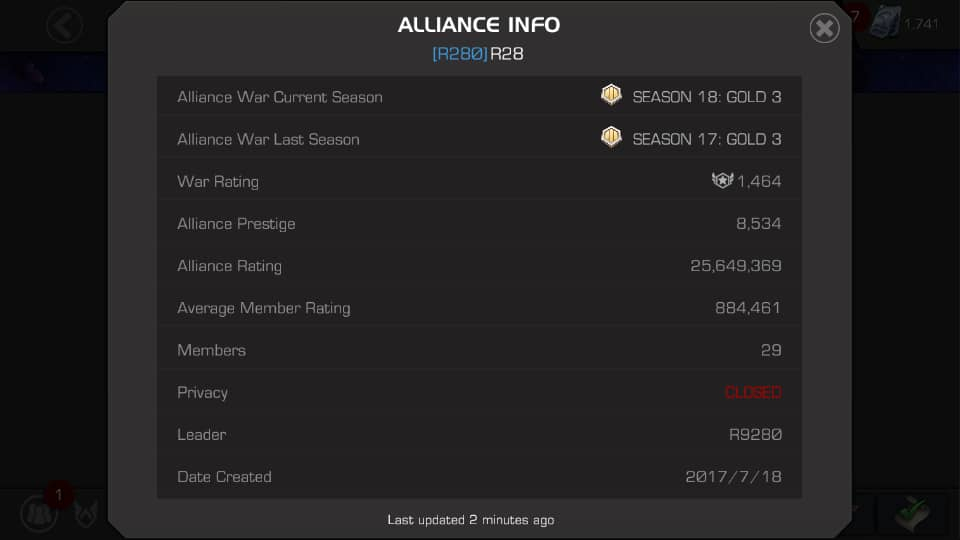Tap the units currency icon
Screen dimensions: 960x540
point(886,23)
